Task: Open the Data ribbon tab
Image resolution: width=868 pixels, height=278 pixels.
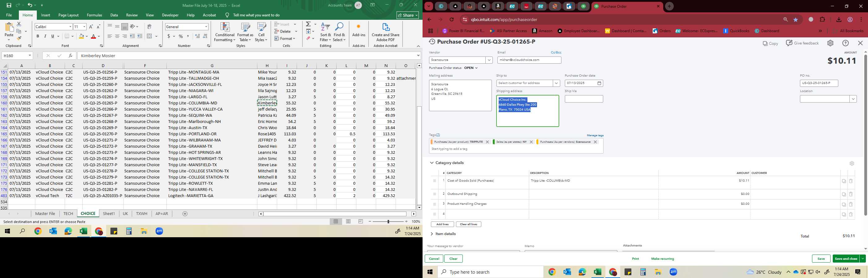Action: pos(114,15)
